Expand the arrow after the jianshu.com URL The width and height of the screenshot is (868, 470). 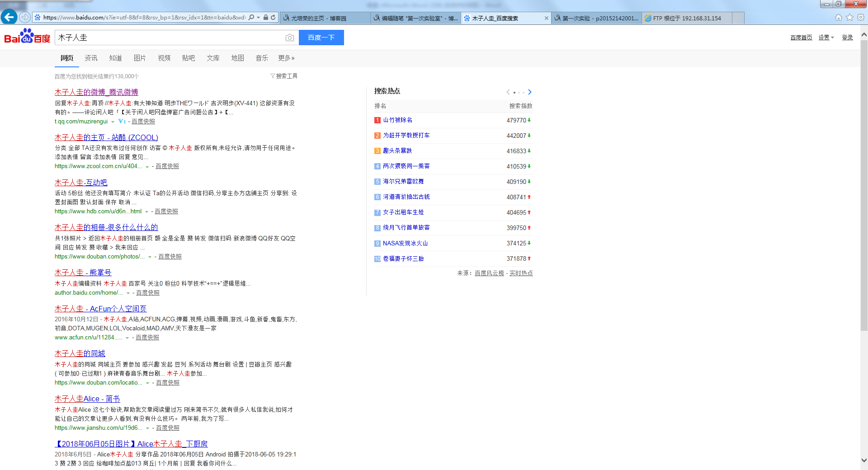(x=147, y=428)
